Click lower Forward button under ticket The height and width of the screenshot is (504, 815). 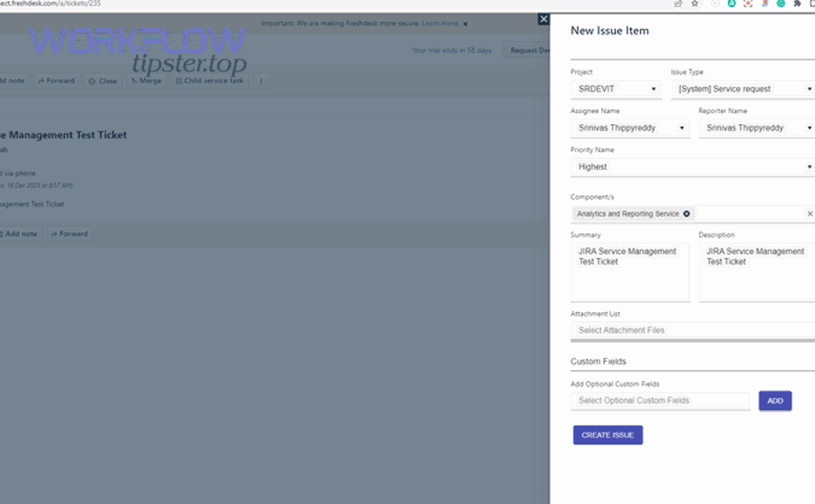[x=70, y=233]
